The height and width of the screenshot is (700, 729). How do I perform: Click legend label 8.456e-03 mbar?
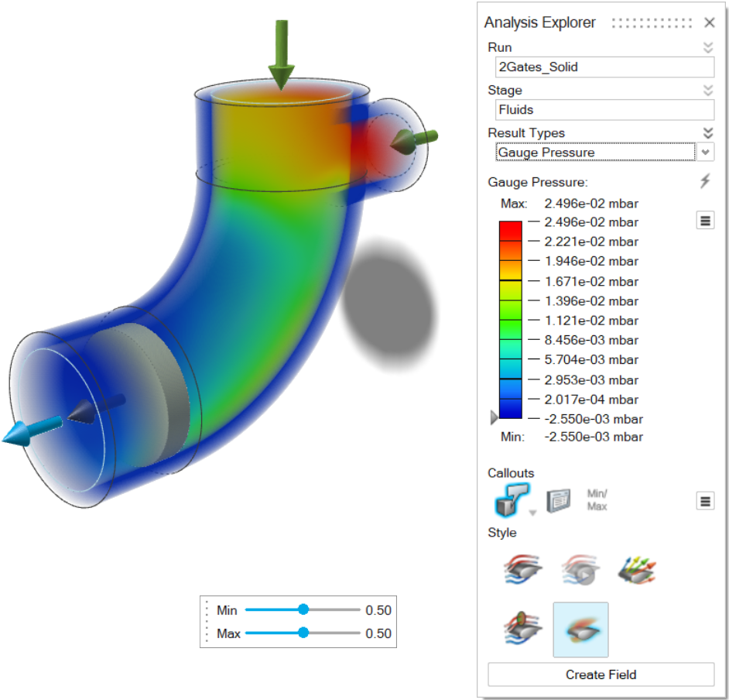(x=591, y=341)
